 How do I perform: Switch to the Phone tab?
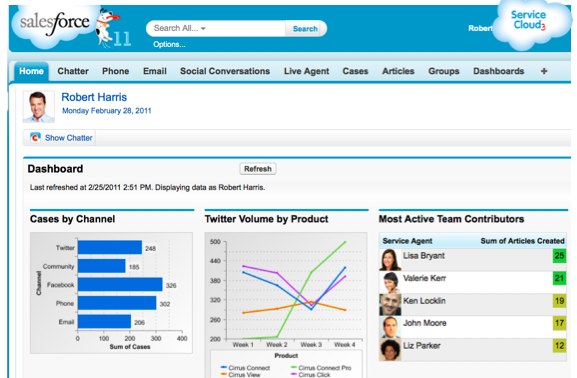coord(116,71)
